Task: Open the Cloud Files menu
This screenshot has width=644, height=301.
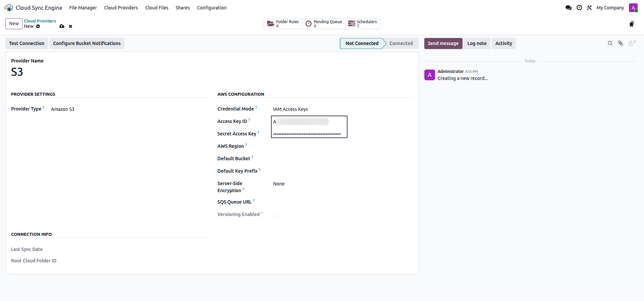Action: (x=157, y=8)
